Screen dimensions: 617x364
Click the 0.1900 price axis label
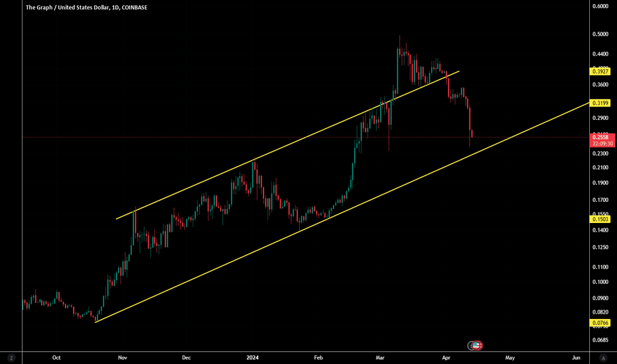pos(600,183)
